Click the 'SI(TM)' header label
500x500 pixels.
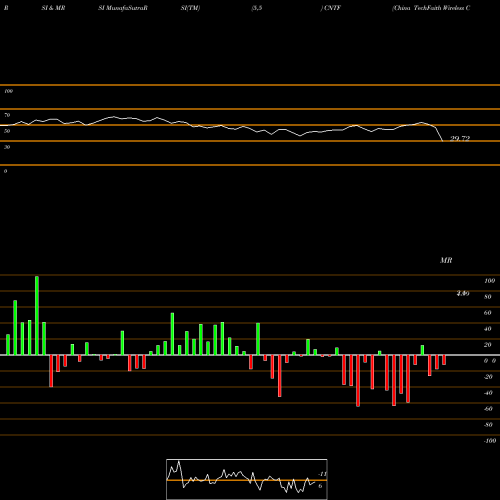coord(190,8)
